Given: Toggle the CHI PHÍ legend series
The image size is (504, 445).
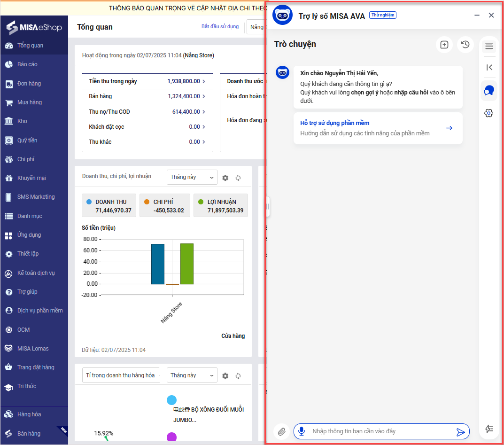Looking at the screenshot, I should (164, 205).
